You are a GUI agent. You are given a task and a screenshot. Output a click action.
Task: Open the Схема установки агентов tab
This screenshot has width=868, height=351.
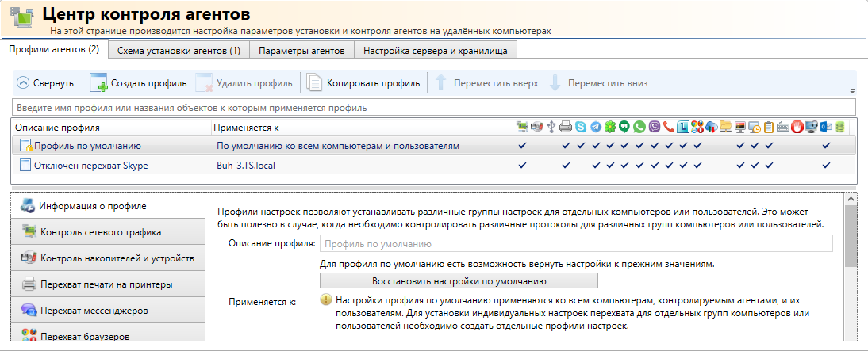click(x=179, y=51)
